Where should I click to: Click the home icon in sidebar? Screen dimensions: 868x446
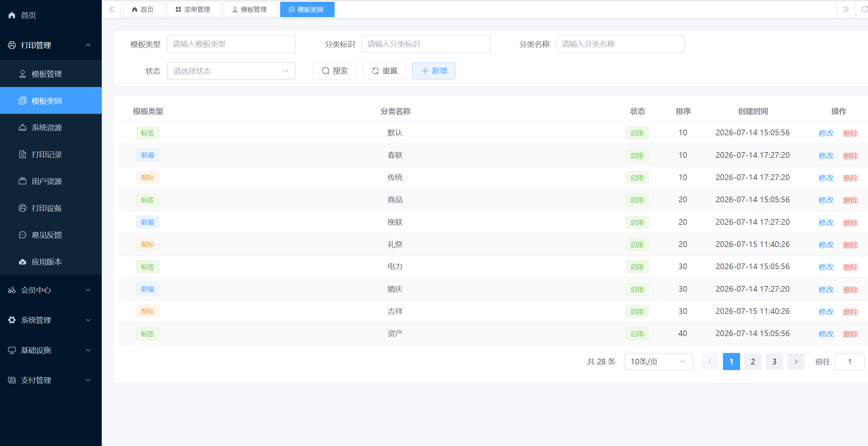point(12,15)
